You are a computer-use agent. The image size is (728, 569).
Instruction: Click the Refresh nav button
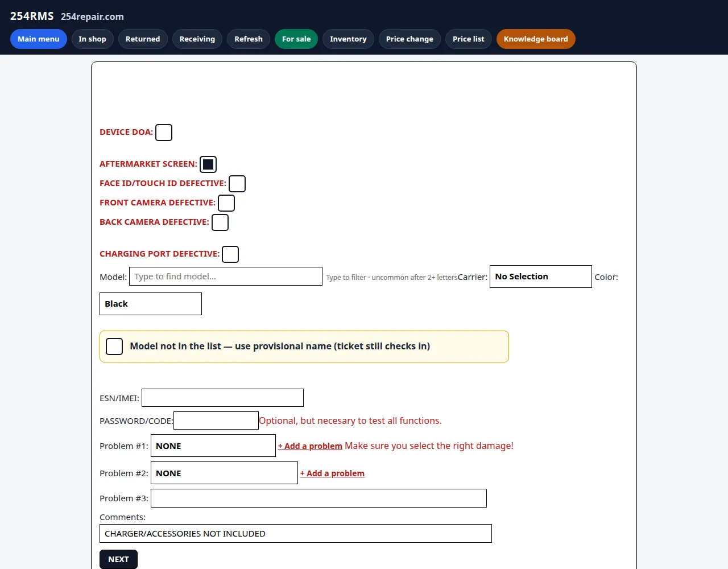click(249, 39)
